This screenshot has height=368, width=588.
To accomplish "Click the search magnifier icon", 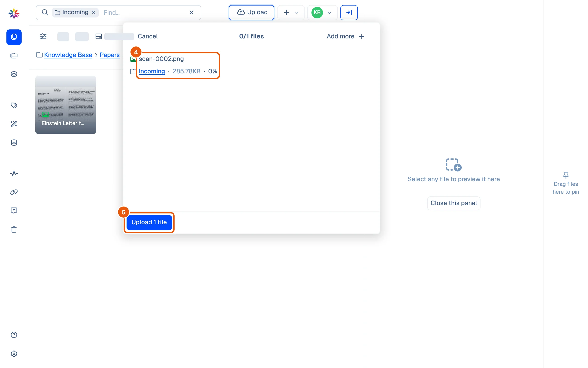I will (x=45, y=12).
